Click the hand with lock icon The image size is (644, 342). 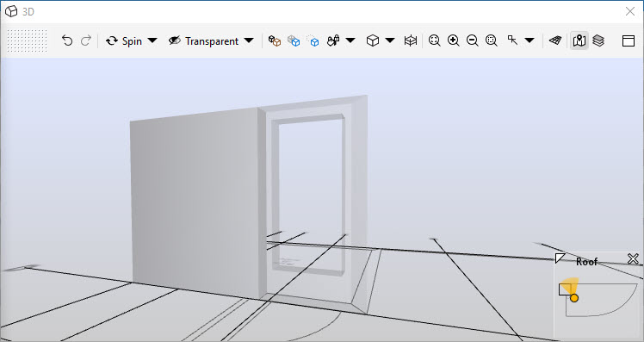pyautogui.click(x=333, y=40)
